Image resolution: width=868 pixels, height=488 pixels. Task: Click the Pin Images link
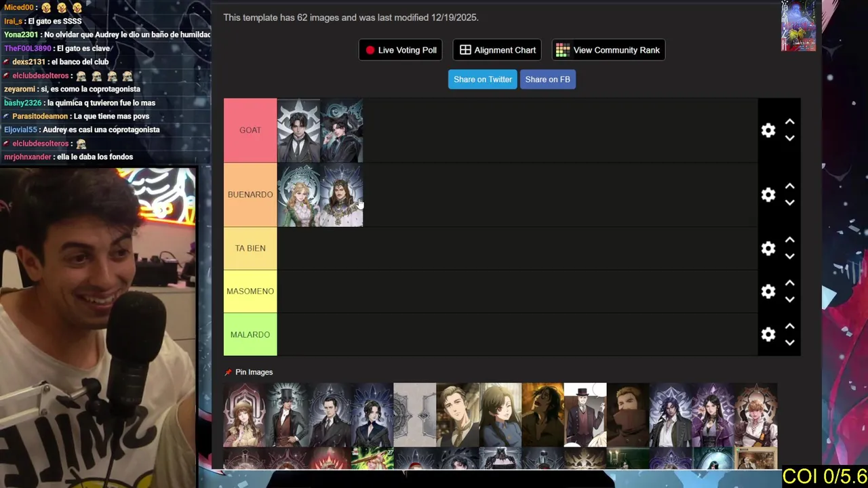(254, 372)
